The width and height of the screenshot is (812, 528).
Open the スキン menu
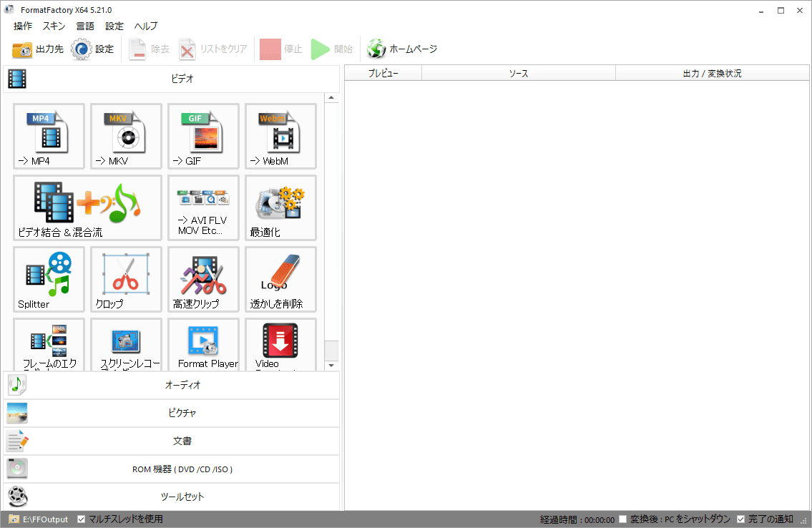(x=54, y=26)
